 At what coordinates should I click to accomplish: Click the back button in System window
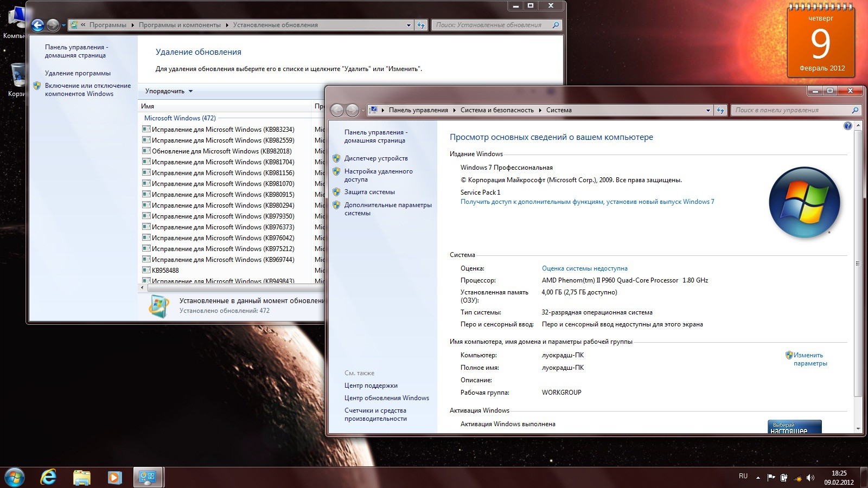click(337, 110)
